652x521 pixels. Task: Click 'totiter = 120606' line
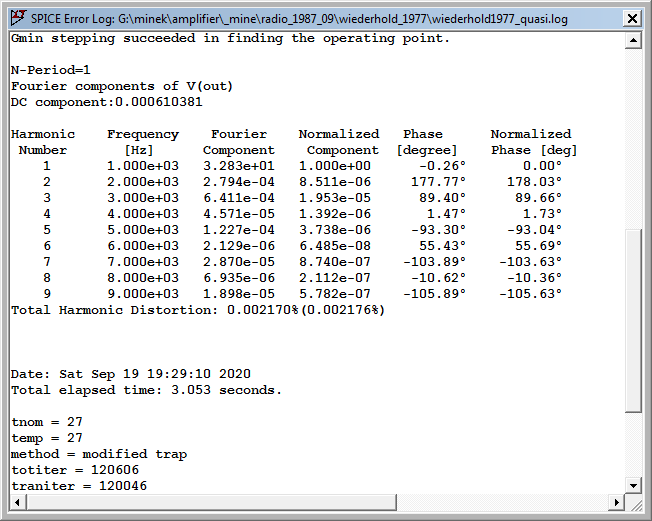point(75,469)
